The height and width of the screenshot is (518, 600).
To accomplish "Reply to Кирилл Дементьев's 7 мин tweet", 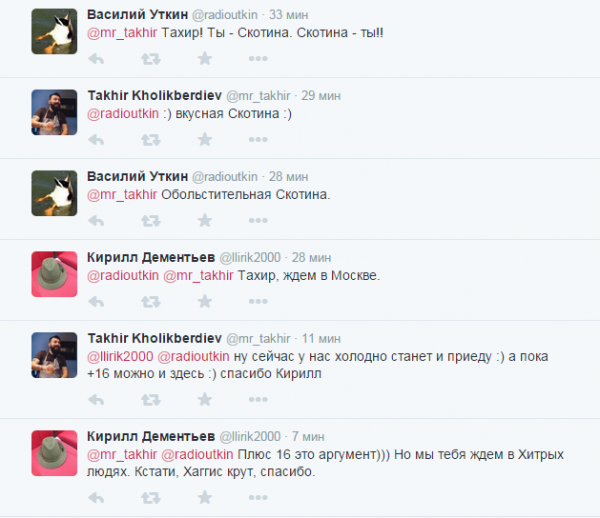I will point(96,498).
